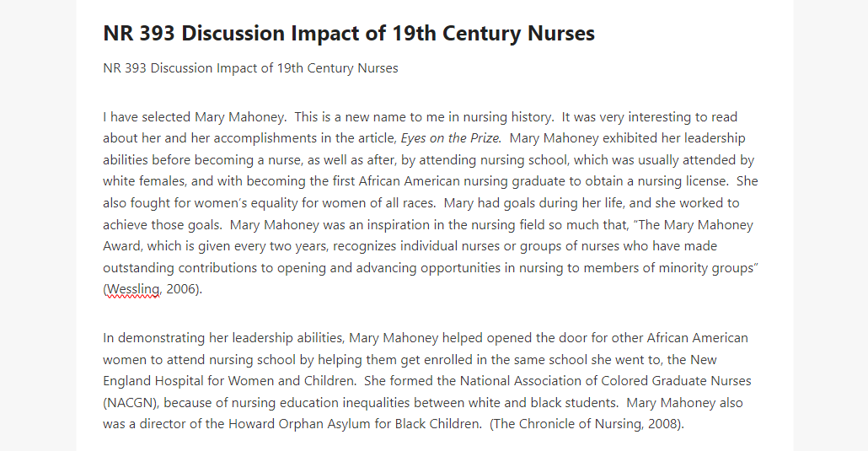Click the main heading NR 393 Discussion title
Viewport: 868px width, 451px height.
click(349, 33)
